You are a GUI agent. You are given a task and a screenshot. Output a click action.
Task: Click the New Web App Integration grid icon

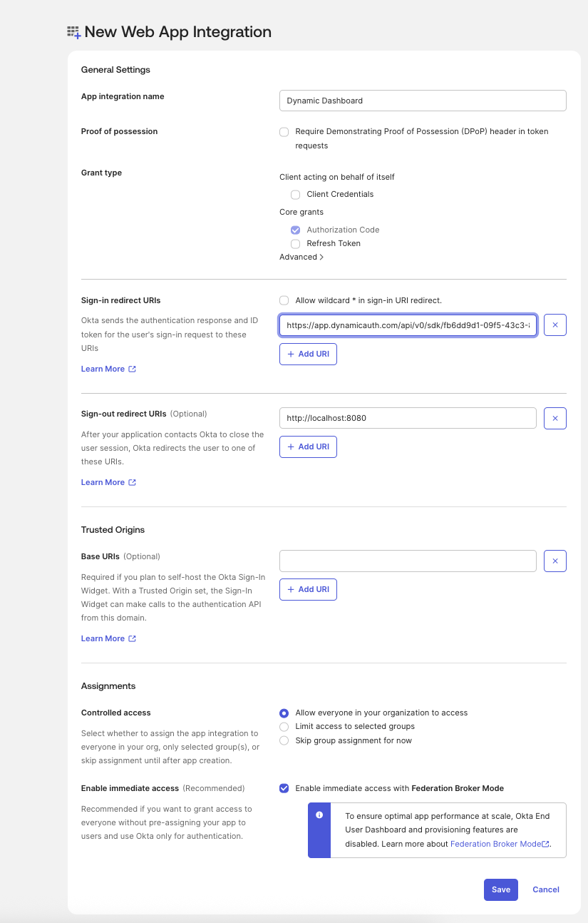click(x=74, y=32)
